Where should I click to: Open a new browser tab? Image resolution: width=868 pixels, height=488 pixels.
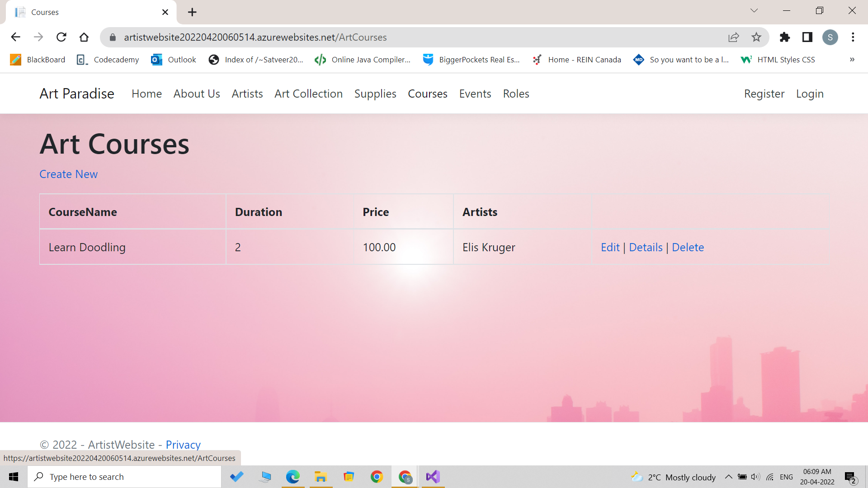[192, 12]
